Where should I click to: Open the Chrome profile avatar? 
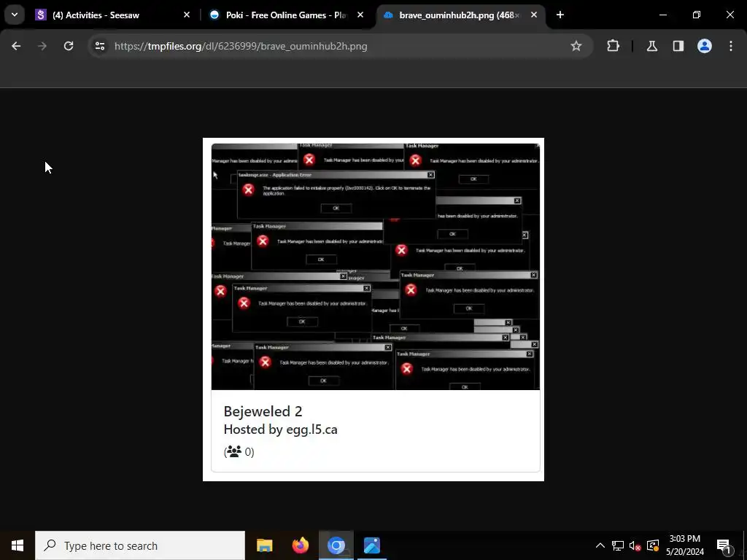click(705, 46)
